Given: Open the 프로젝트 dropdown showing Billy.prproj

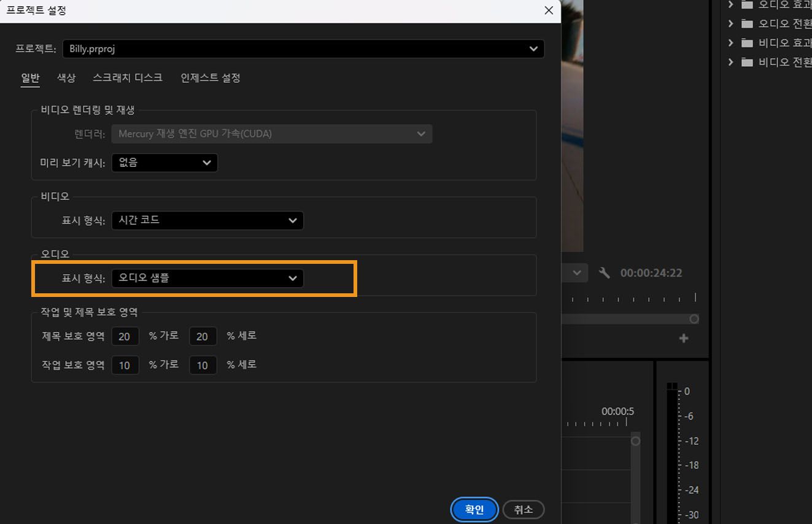Looking at the screenshot, I should [304, 49].
